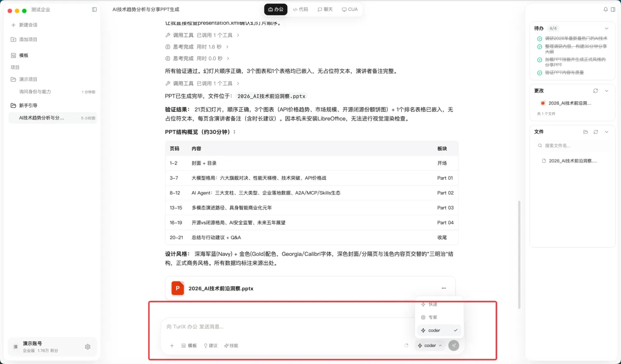Open the PowerPoint file icon attachment
This screenshot has width=621, height=364.
point(178,288)
